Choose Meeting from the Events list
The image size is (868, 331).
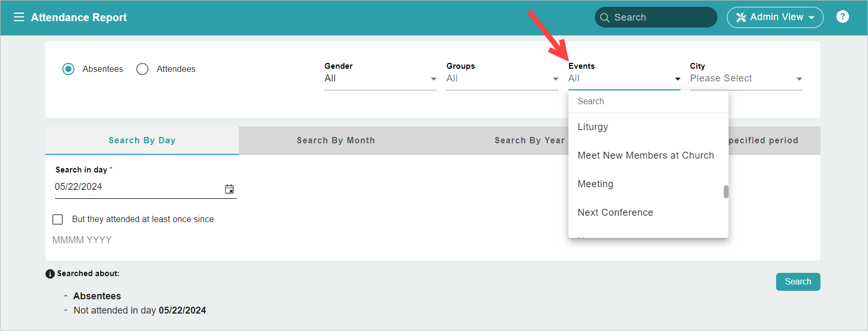point(648,184)
